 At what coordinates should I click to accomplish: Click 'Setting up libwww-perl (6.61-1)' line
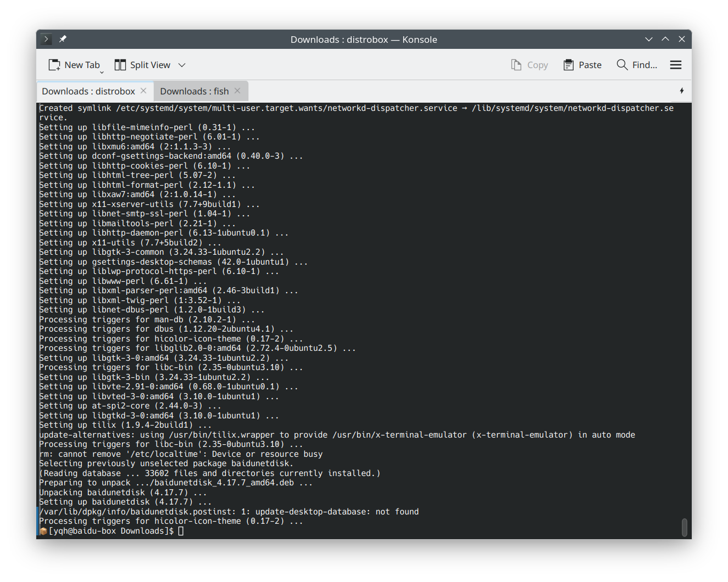(123, 281)
